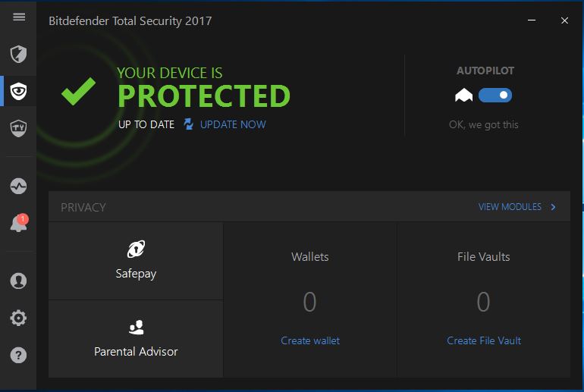584x392 pixels.
Task: Click the blue update refresh icon
Action: tap(188, 124)
